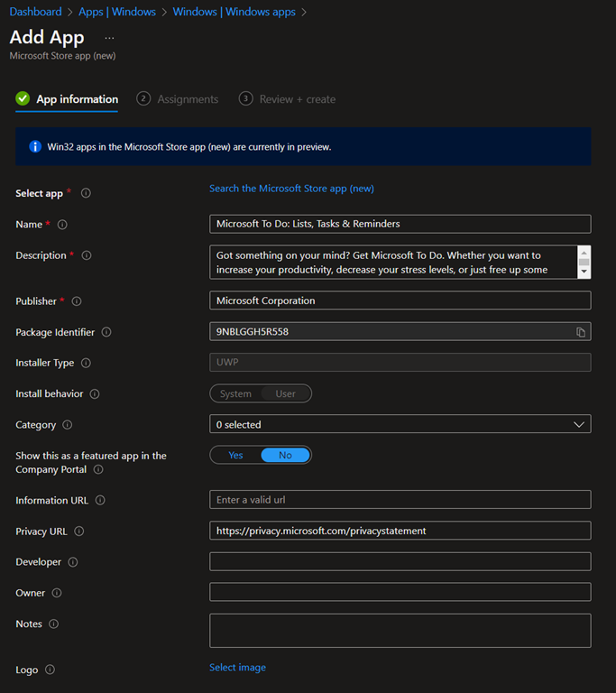Copy the Package Identifier value
Viewport: 616px width, 693px height.
click(581, 332)
